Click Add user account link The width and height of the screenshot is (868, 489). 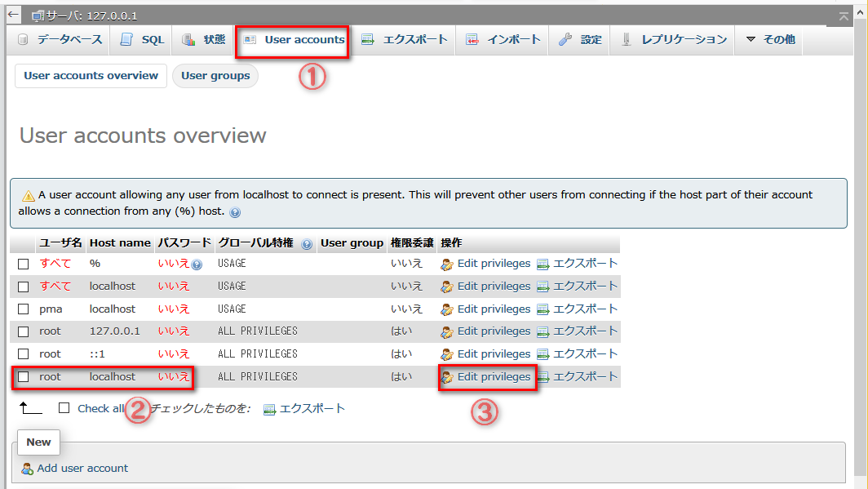click(x=82, y=469)
